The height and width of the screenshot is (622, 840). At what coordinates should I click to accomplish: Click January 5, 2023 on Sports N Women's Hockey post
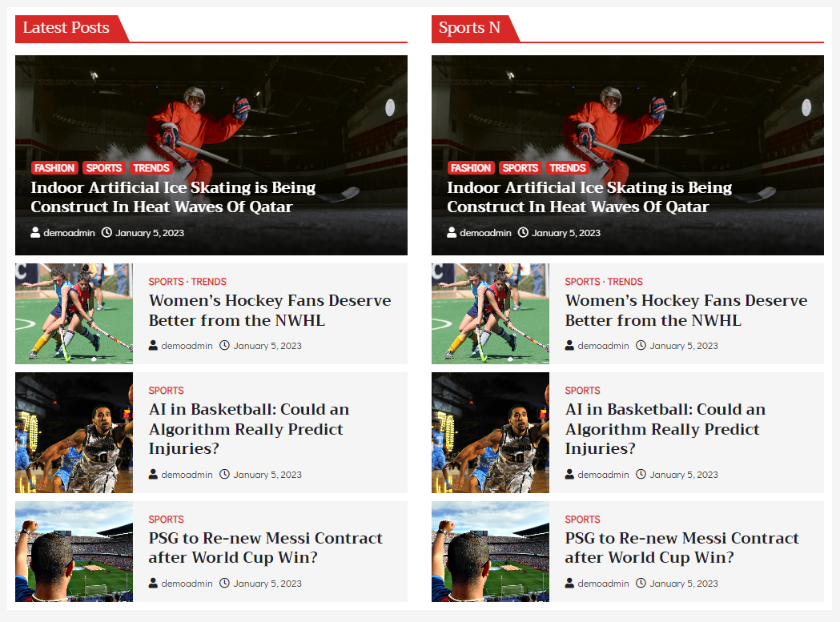tap(684, 346)
